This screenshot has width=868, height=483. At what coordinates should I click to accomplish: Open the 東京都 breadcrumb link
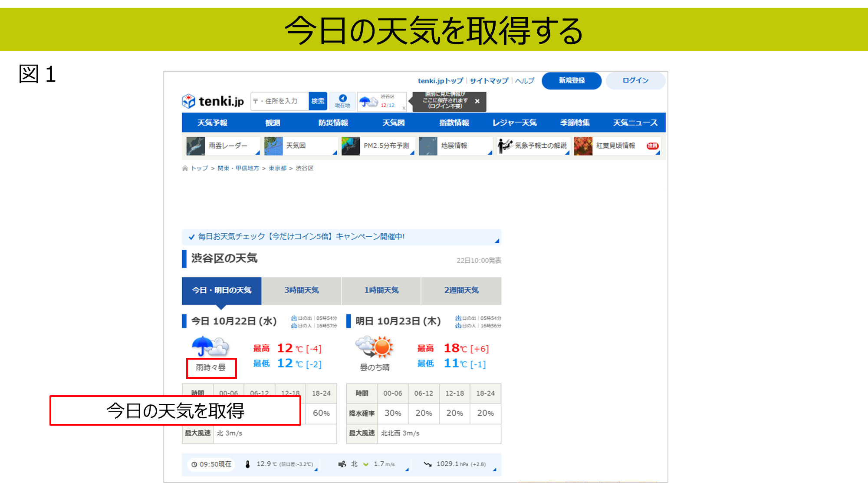(x=277, y=168)
